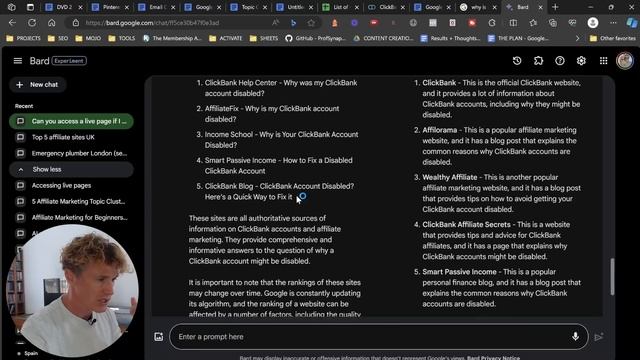Open the Edge tab actions menu icon
This screenshot has height=360, width=640.
coord(30,7)
